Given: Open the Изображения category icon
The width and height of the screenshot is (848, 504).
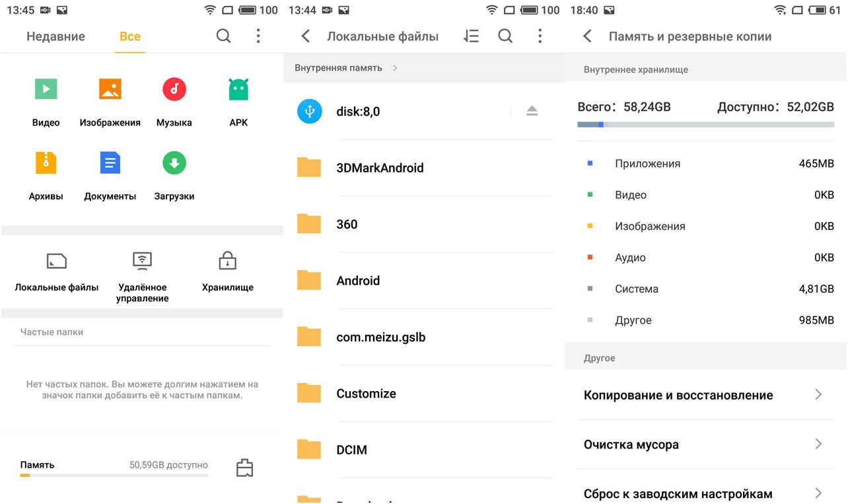Looking at the screenshot, I should (110, 89).
